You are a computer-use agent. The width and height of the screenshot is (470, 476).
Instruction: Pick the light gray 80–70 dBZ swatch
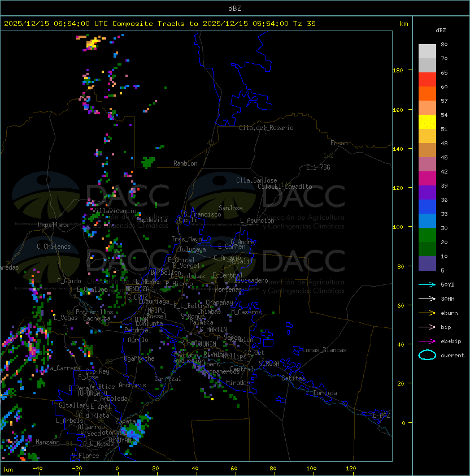427,51
